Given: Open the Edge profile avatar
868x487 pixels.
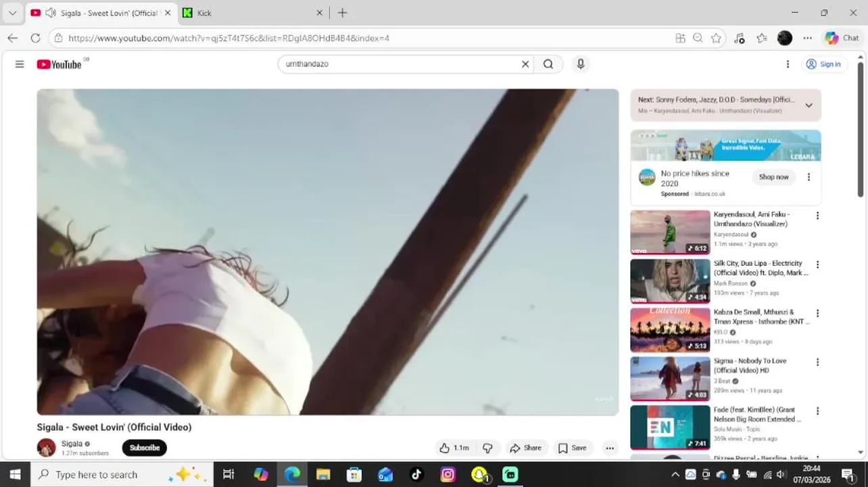Looking at the screenshot, I should pyautogui.click(x=784, y=38).
